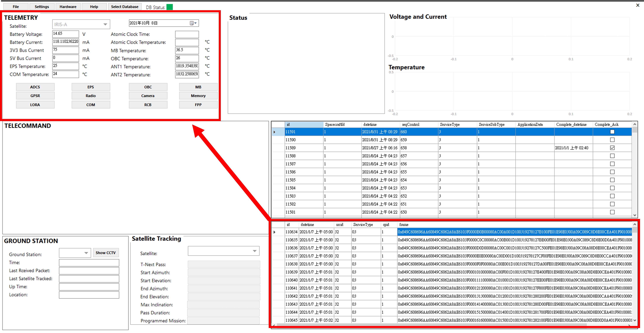Check Complete_Ack box for id 11590
The image size is (644, 333).
[x=612, y=140]
